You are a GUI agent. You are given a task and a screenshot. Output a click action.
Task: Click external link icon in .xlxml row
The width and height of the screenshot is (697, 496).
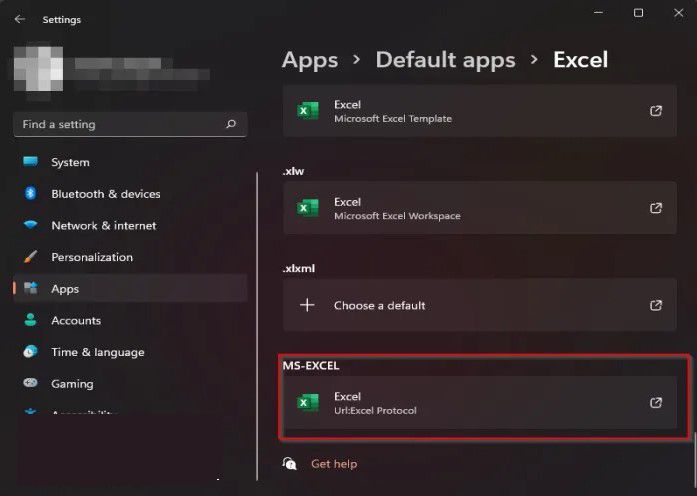656,305
